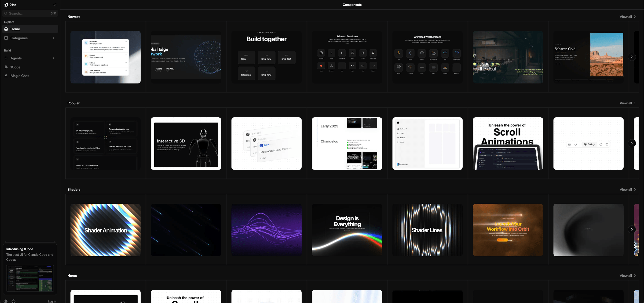Click the red heart icon in State Icons
Image resolution: width=644 pixels, height=303 pixels.
[x=321, y=66]
